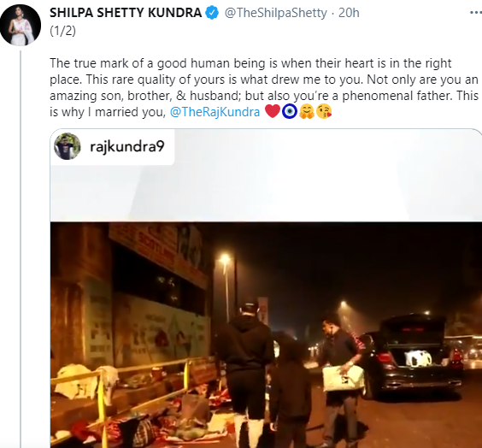The image size is (482, 448).
Task: Click the blue verified badge icon
Action: [212, 13]
